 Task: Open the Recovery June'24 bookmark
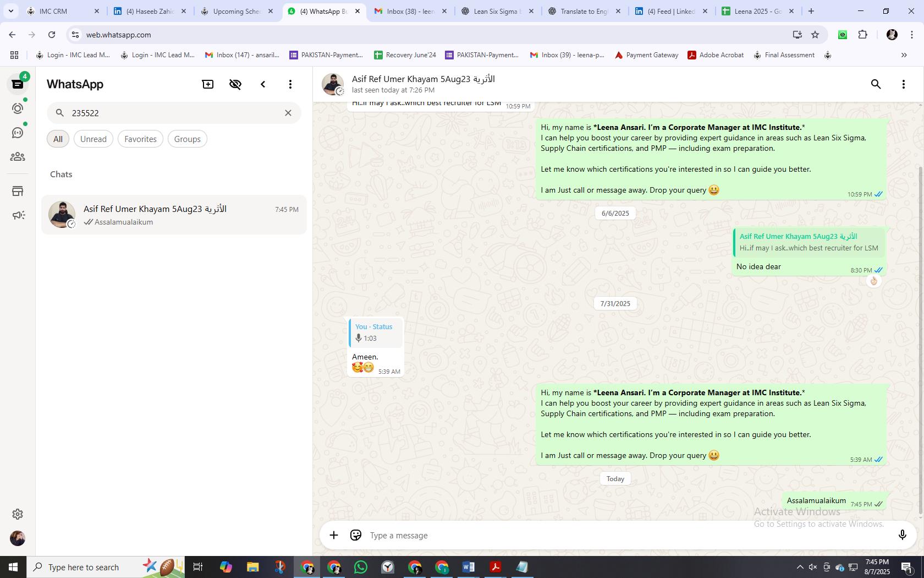coord(405,55)
